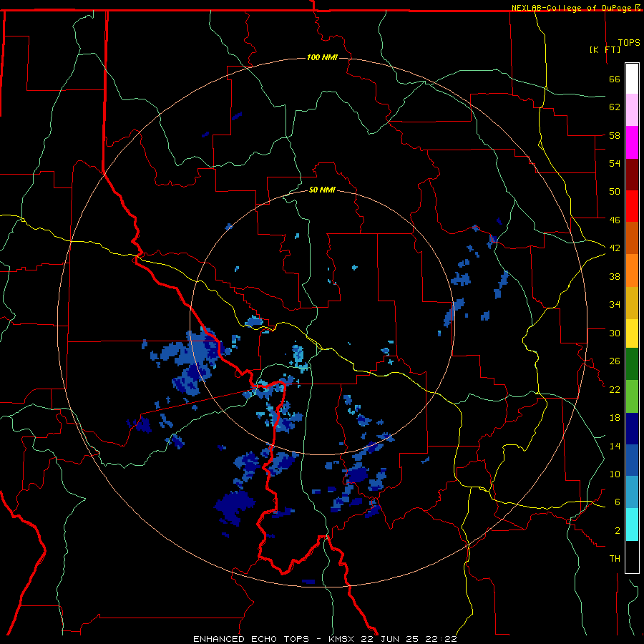
Task: Click the 6 legend value
Action: tap(618, 502)
